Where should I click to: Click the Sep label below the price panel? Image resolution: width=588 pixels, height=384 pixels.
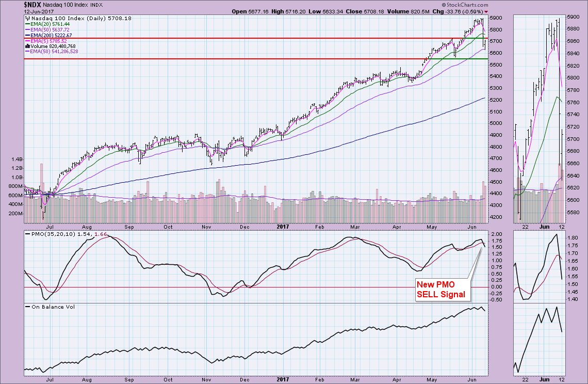(x=129, y=227)
